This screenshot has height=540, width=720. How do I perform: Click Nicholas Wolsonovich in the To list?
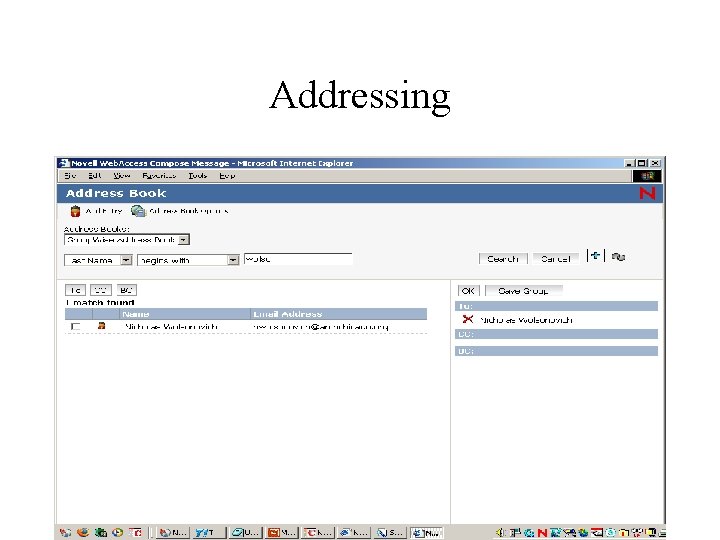(526, 320)
